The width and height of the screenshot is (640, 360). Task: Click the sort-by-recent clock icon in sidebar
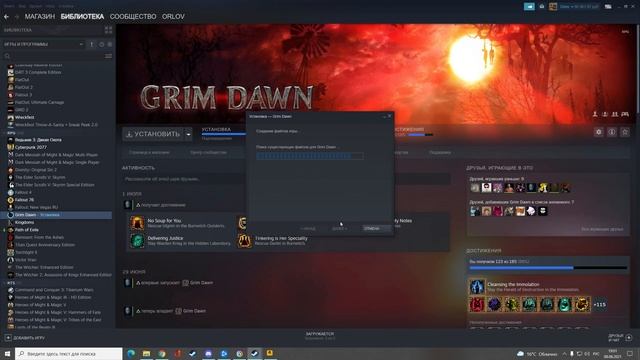pos(102,44)
